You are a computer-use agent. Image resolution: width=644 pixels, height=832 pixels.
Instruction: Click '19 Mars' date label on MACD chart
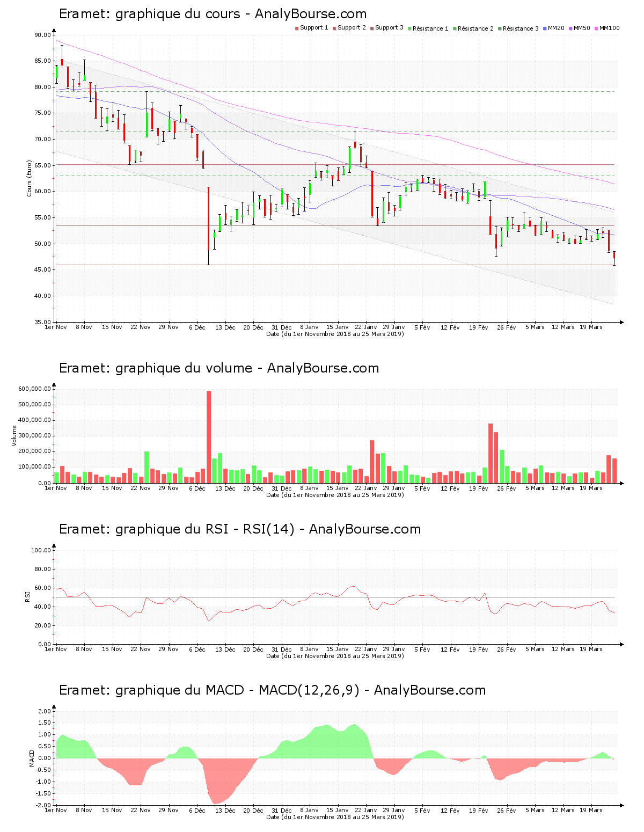coord(591,810)
